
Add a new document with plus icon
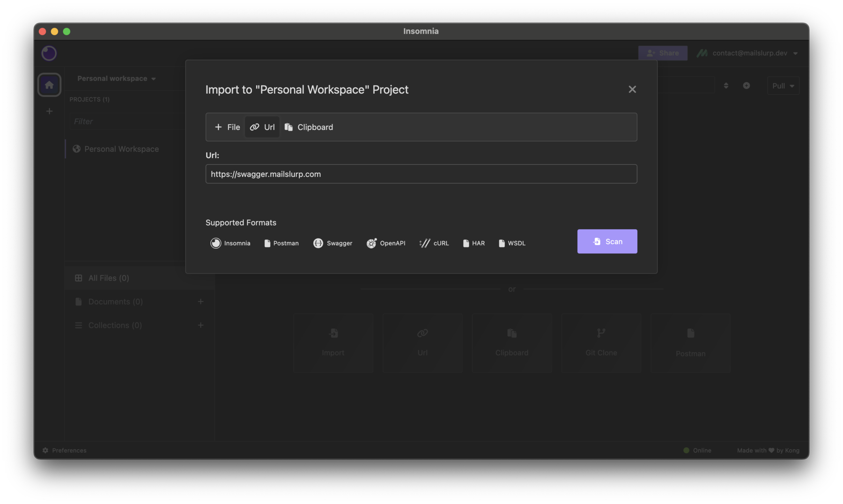click(x=200, y=302)
